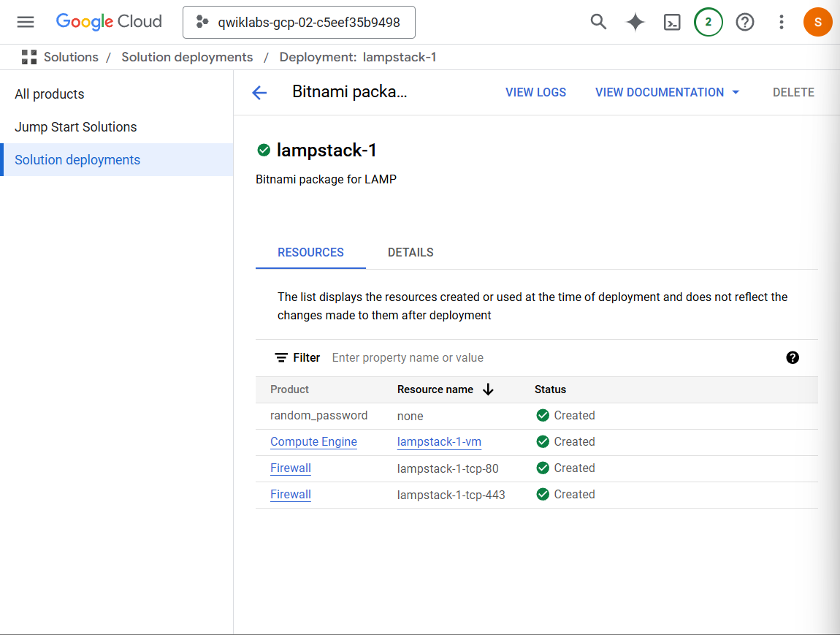Image resolution: width=840 pixels, height=635 pixels.
Task: Open Gemini AI assistant sparkle icon
Action: click(635, 22)
